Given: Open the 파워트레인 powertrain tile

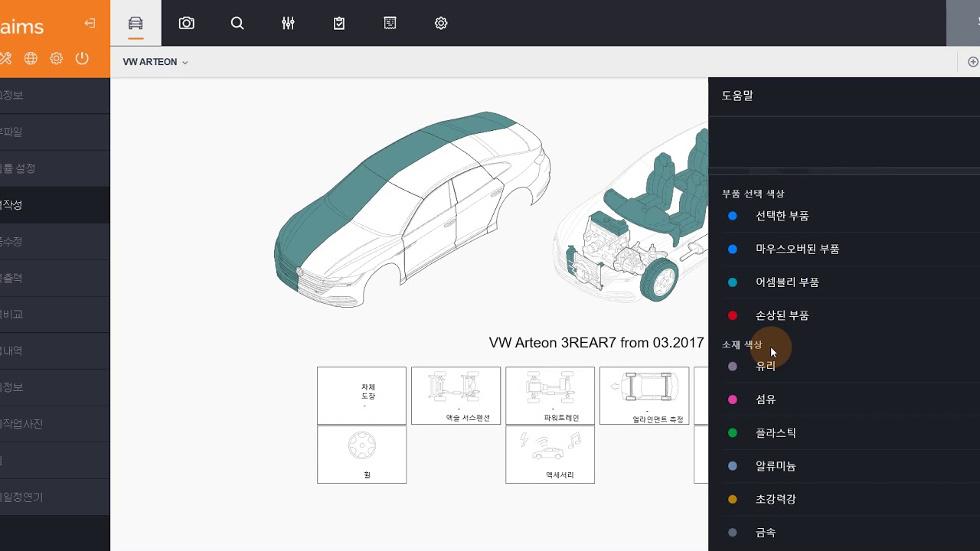Looking at the screenshot, I should [550, 396].
